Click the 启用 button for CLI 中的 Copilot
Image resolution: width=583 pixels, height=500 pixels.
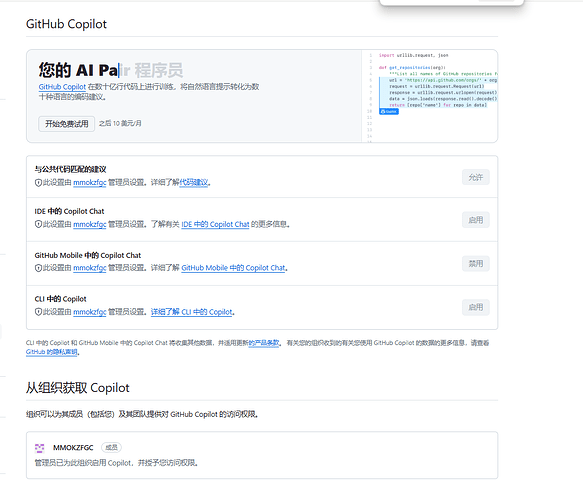click(x=476, y=307)
